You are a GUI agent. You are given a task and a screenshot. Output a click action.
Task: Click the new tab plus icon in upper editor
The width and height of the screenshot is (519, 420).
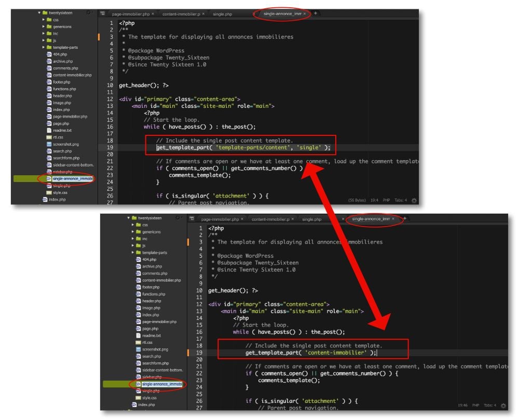point(316,13)
